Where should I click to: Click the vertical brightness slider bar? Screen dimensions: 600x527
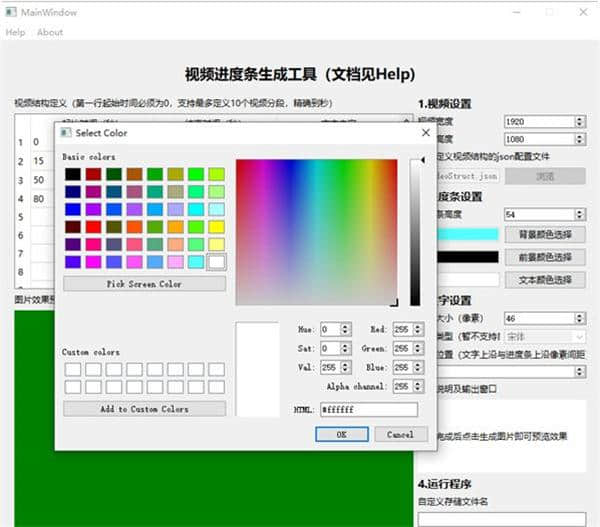tap(415, 232)
